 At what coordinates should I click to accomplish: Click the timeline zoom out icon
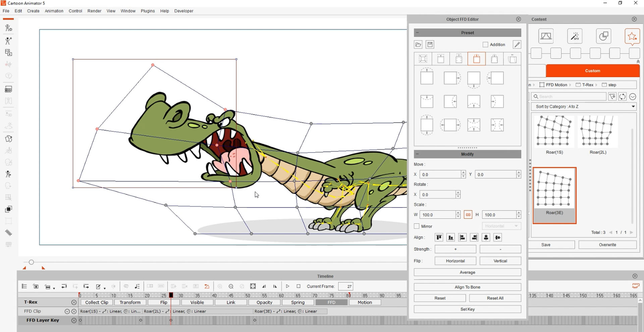(x=231, y=286)
